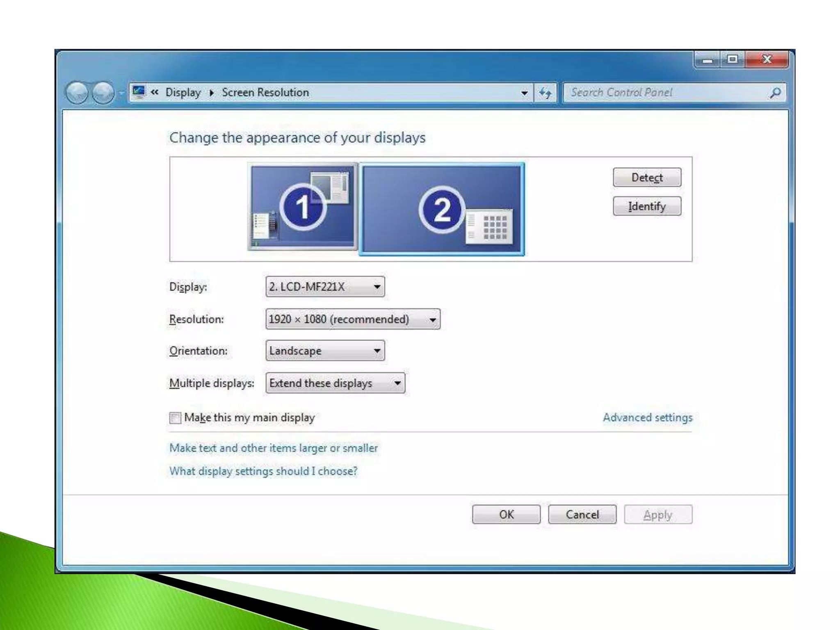
Task: Click the refresh icon beside address bar
Action: (545, 93)
